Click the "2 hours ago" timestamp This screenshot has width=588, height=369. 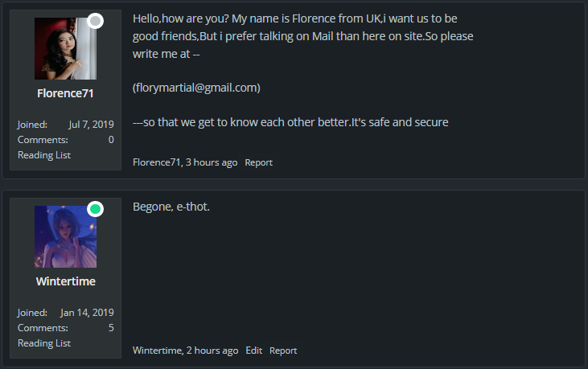[x=212, y=351]
